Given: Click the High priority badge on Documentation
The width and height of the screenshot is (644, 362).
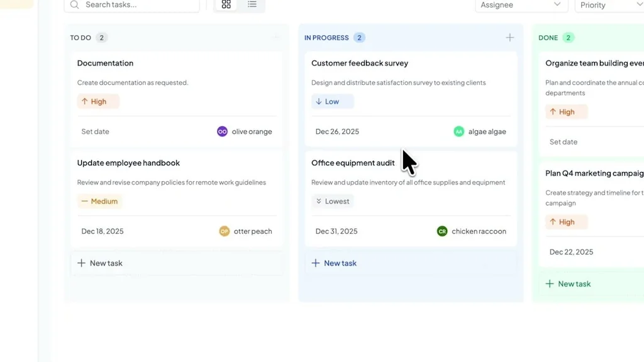Looking at the screenshot, I should click(98, 101).
